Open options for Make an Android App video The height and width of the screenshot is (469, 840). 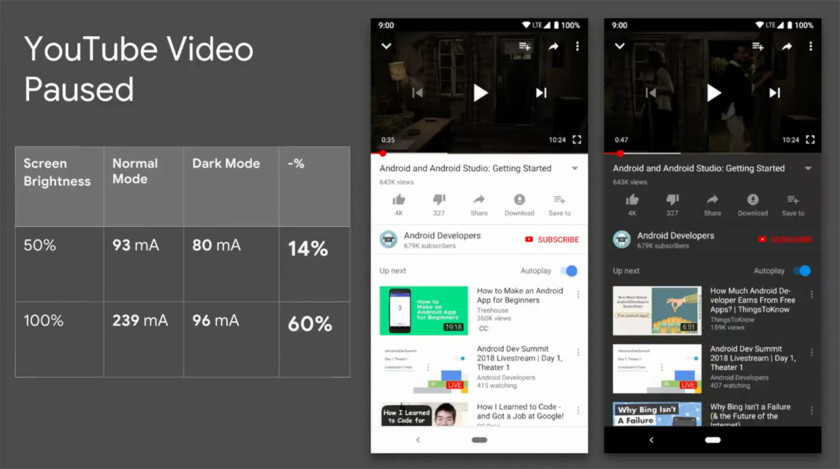pos(578,295)
